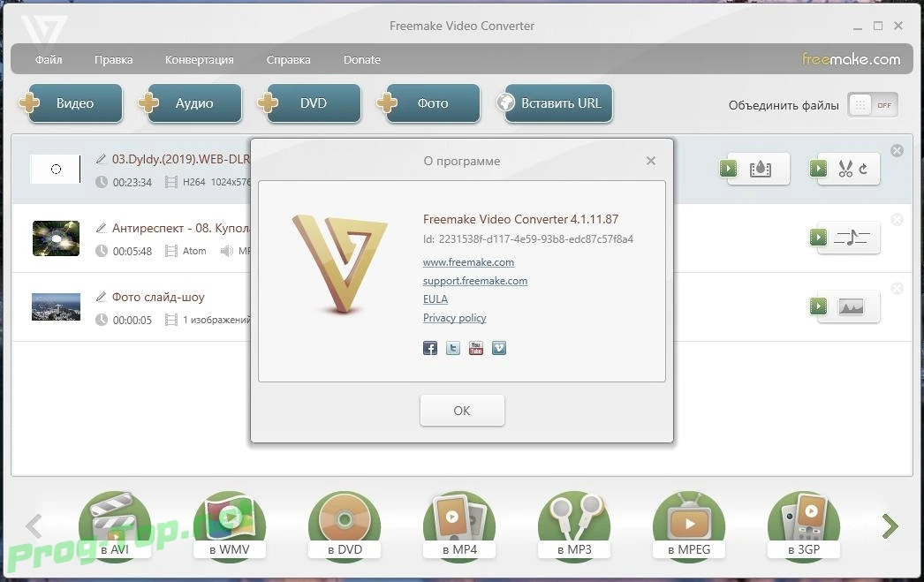Show previous output formats with left arrow
This screenshot has width=924, height=582.
(x=34, y=526)
